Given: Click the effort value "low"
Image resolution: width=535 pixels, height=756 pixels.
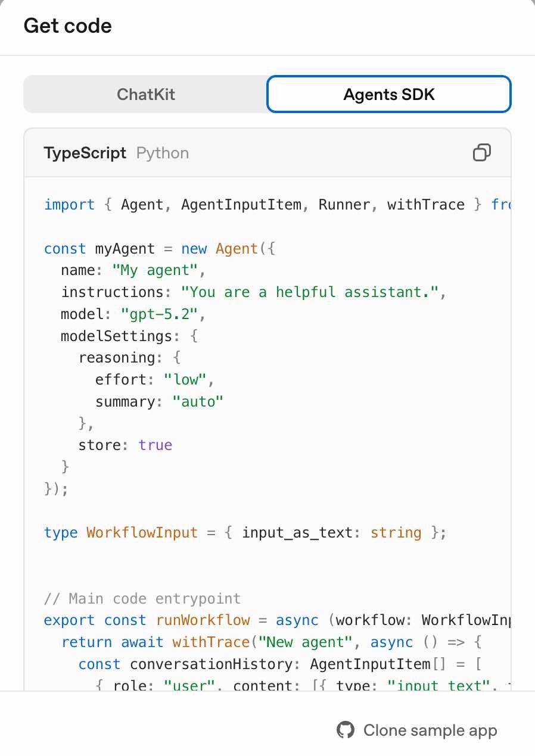Looking at the screenshot, I should (185, 380).
